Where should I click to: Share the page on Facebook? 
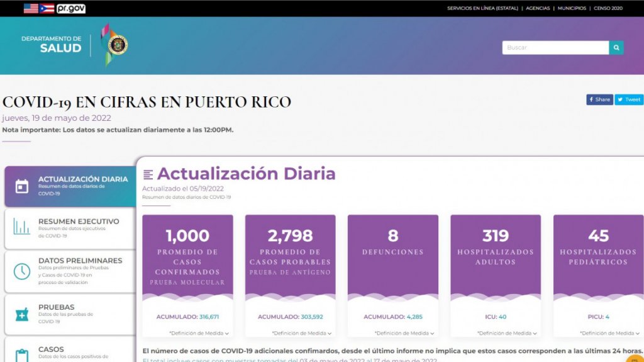(x=599, y=99)
